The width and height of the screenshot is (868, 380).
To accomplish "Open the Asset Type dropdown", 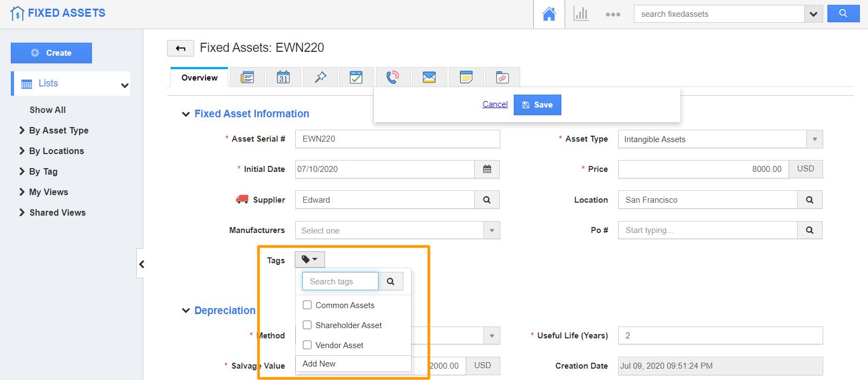I will tap(720, 139).
